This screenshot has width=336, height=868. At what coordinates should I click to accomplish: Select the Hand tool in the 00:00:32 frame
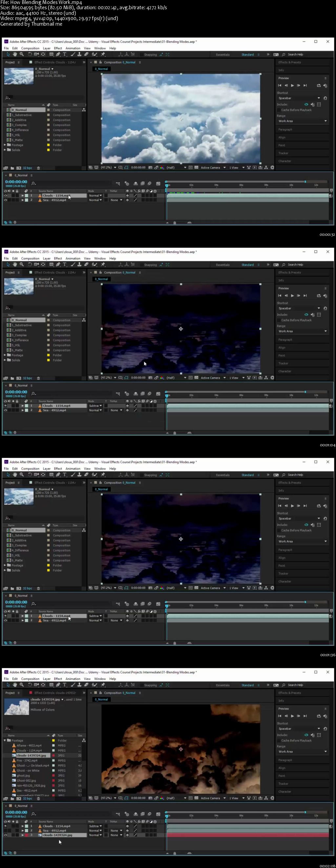pos(15,54)
